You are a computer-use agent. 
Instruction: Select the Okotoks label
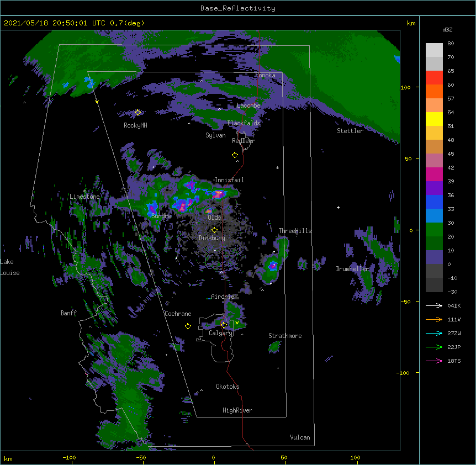(228, 387)
